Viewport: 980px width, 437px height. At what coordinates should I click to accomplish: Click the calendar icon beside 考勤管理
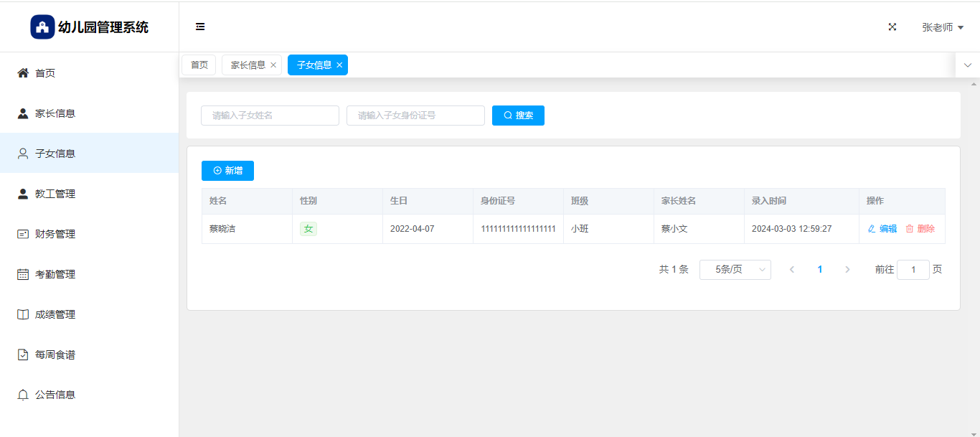click(x=23, y=274)
